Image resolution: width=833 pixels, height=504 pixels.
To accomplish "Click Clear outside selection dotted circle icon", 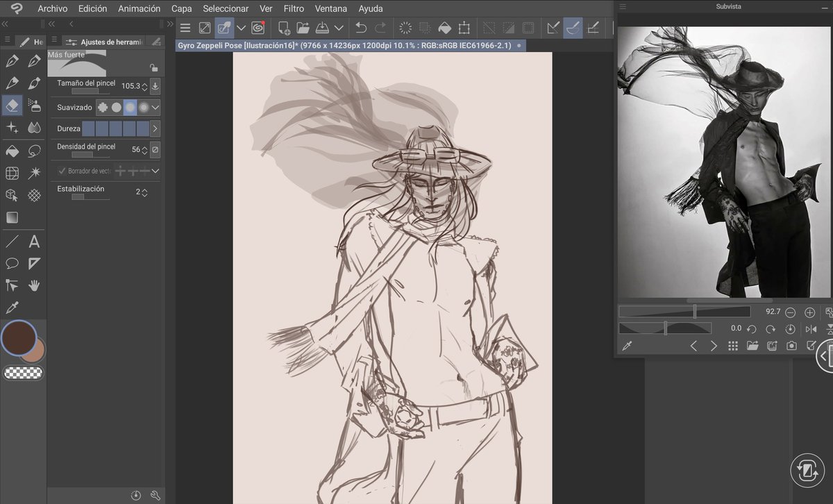I will click(x=405, y=28).
